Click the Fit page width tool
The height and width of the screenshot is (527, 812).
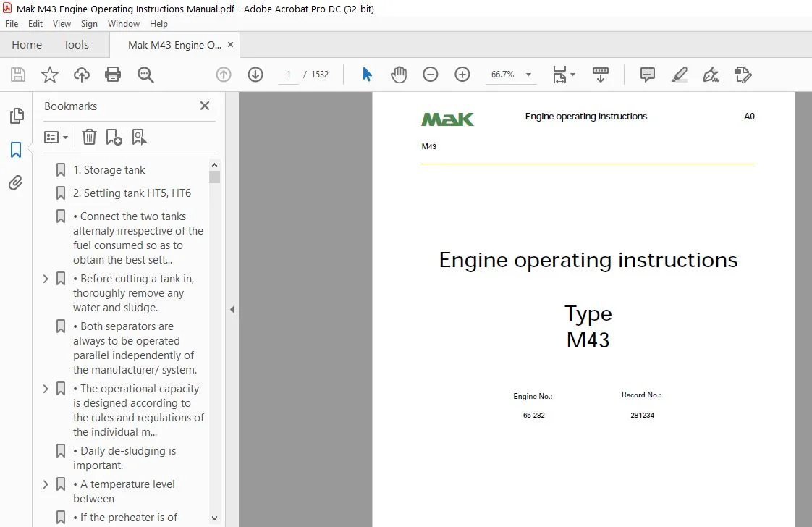(x=560, y=75)
